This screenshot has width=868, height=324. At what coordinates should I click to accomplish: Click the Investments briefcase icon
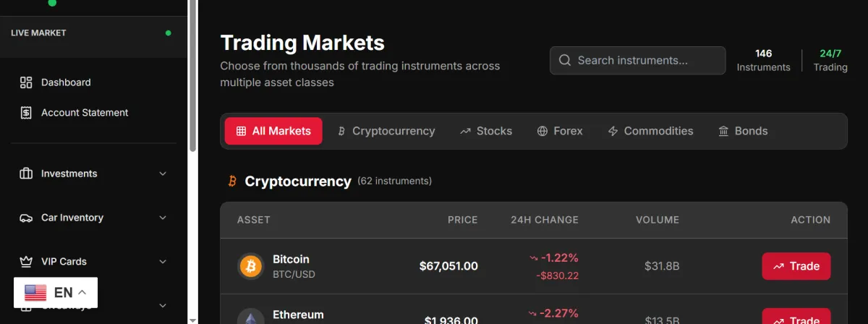[x=26, y=174]
